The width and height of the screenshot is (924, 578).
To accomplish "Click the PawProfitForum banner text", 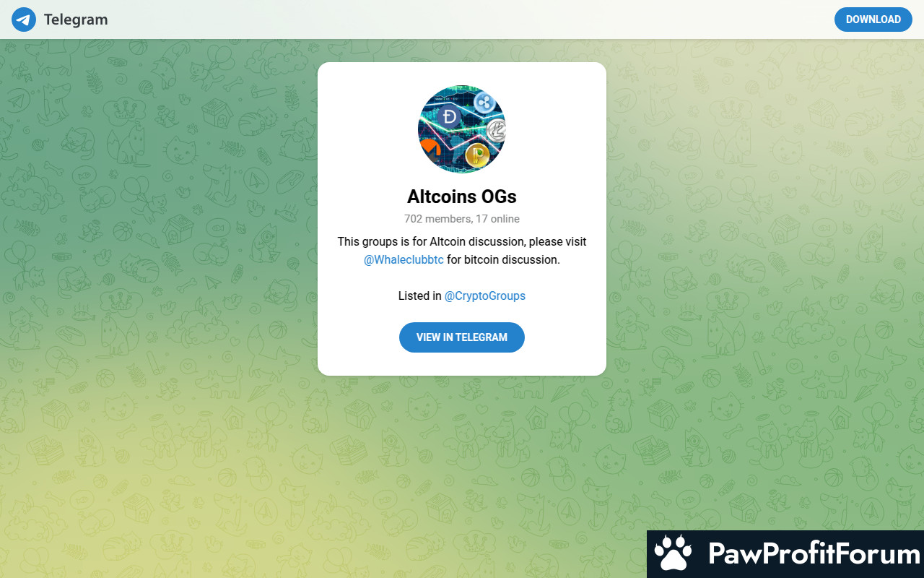I will click(x=814, y=554).
